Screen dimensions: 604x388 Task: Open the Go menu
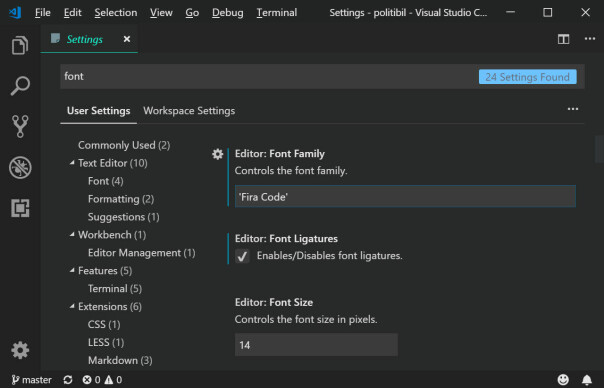click(x=192, y=13)
